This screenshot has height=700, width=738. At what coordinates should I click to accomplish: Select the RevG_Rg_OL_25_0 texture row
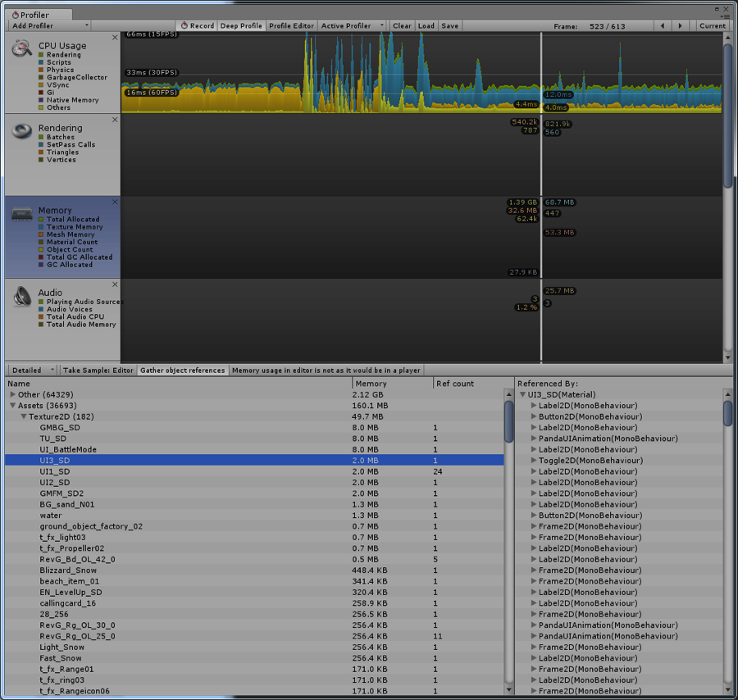pyautogui.click(x=254, y=636)
